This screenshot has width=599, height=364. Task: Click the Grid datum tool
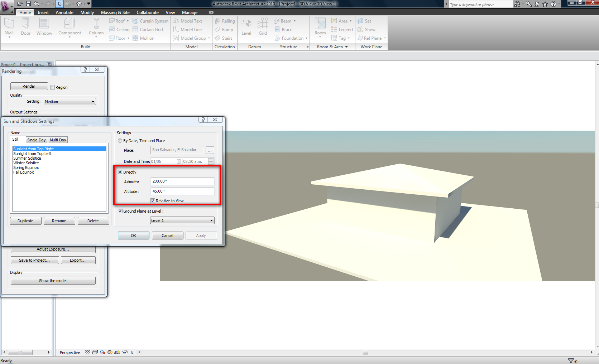[x=263, y=24]
